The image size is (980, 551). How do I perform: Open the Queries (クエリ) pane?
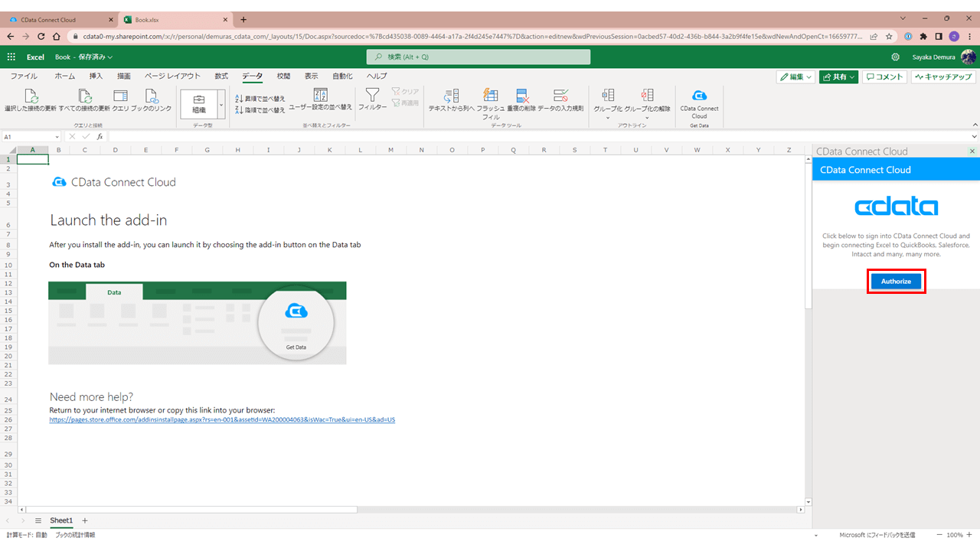click(x=120, y=100)
